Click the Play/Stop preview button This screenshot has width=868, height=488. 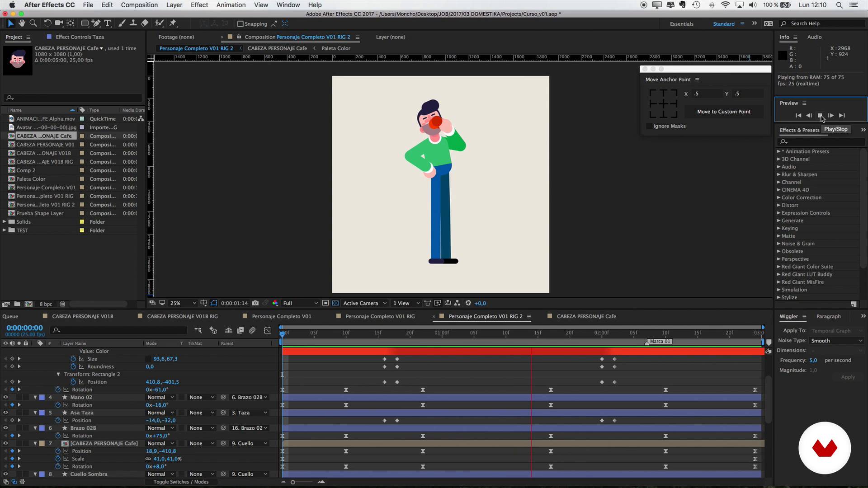[820, 116]
